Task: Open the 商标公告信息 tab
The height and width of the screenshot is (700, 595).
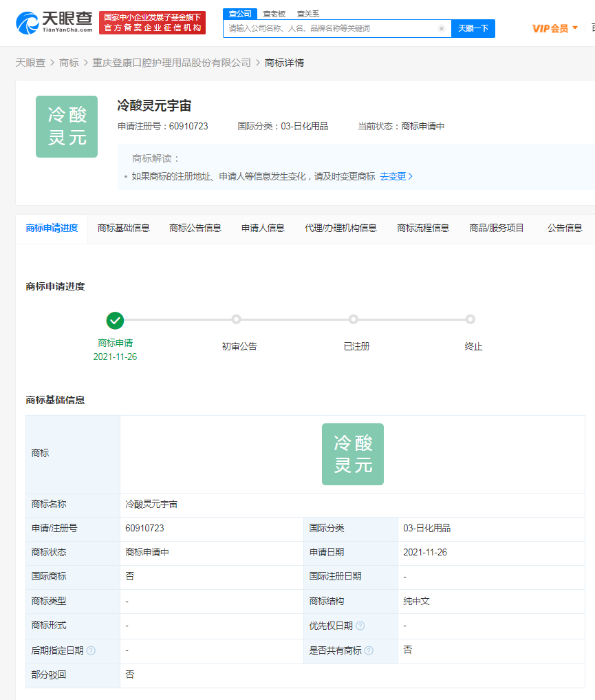Action: (x=195, y=228)
